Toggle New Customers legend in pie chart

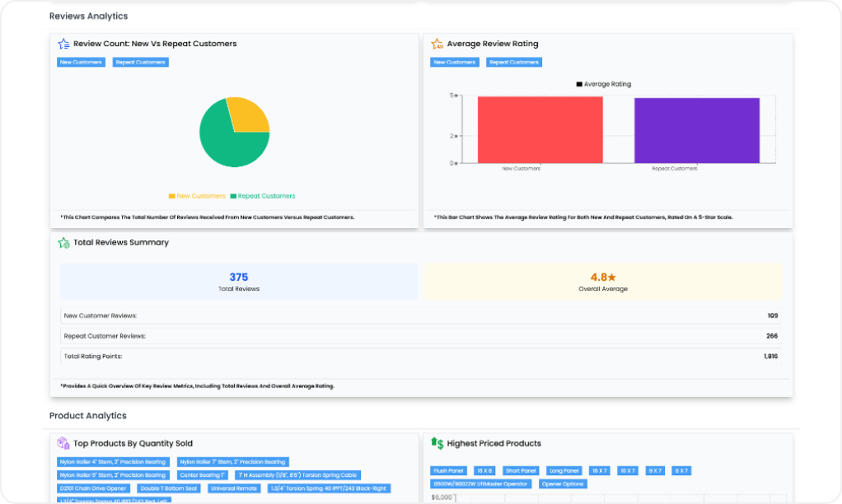tap(197, 196)
